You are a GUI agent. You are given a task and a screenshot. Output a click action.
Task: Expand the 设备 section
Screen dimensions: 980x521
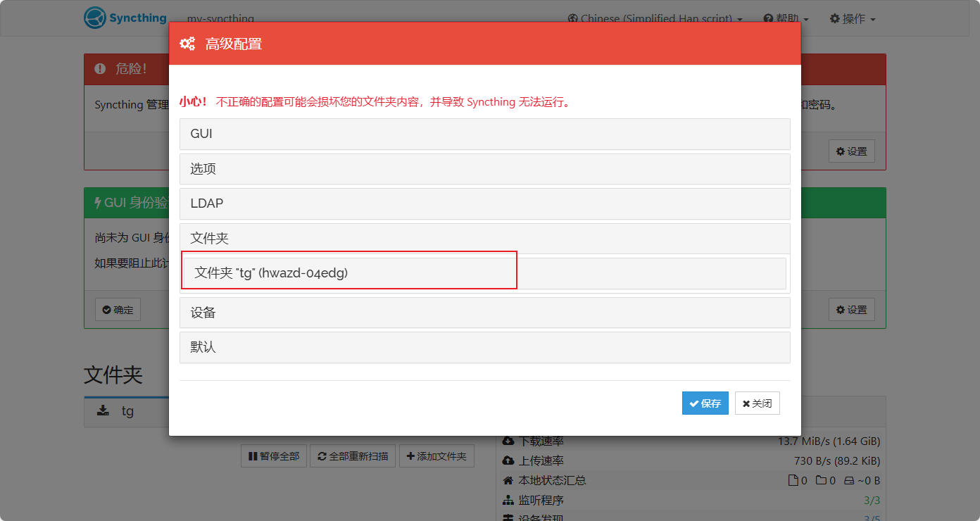tap(484, 313)
